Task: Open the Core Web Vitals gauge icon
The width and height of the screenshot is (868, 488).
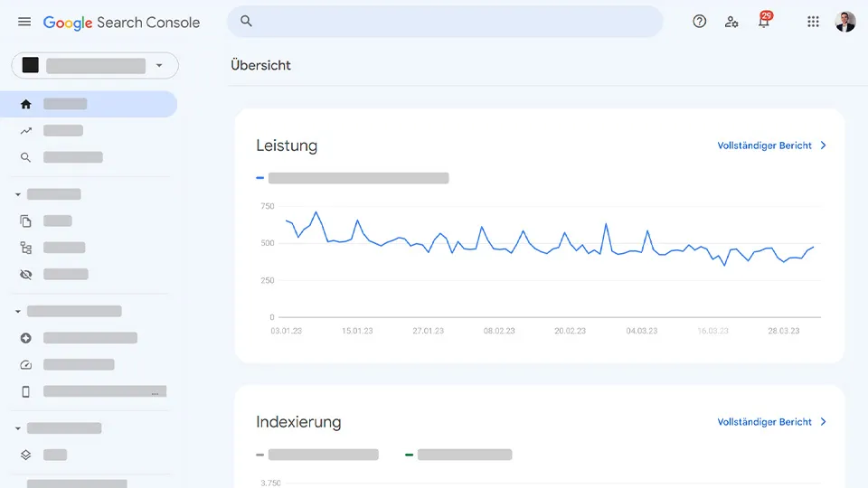Action: point(26,364)
